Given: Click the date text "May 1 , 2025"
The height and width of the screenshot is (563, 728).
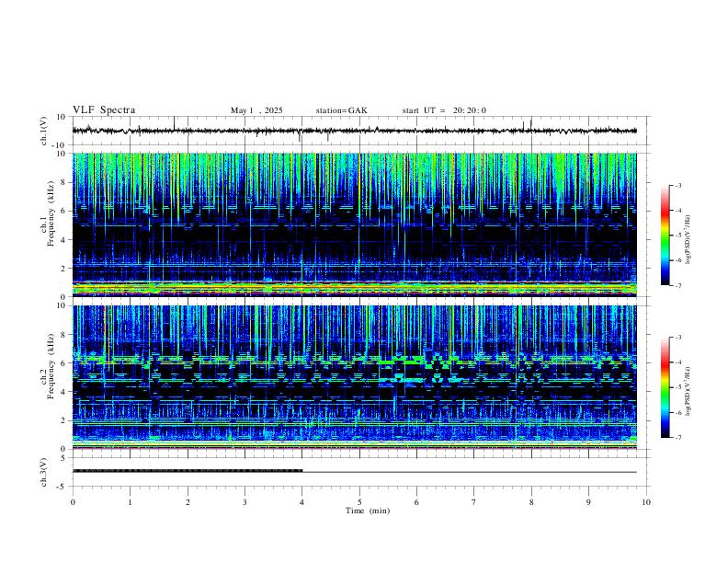Looking at the screenshot, I should click(x=256, y=110).
